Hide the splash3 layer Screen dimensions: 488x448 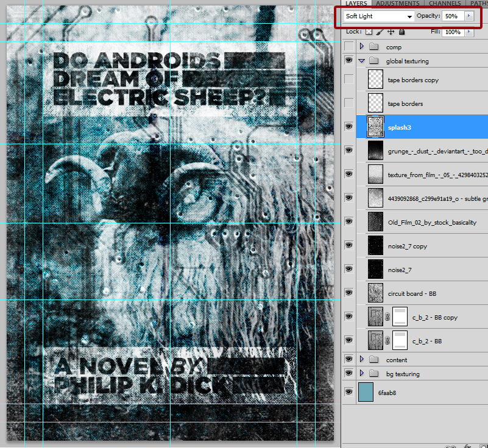[x=349, y=127]
